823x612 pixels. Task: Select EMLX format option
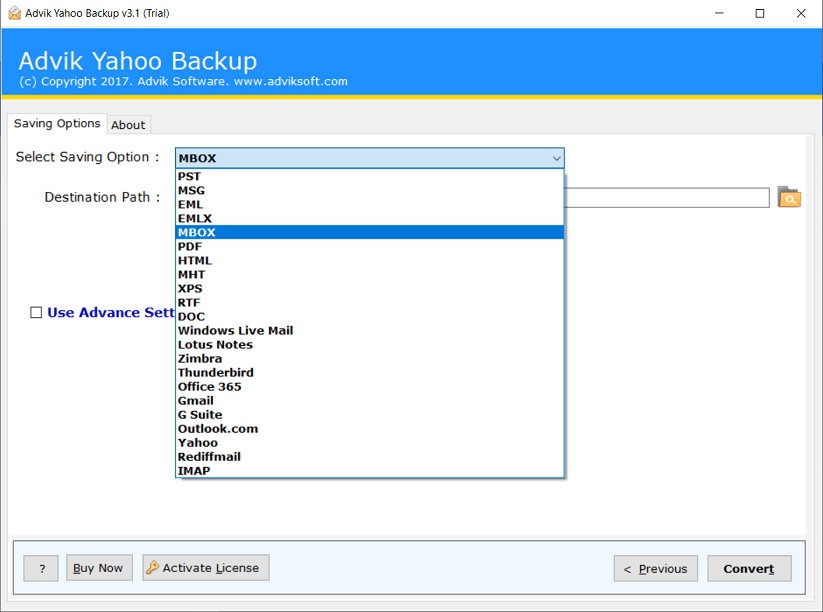(x=370, y=218)
